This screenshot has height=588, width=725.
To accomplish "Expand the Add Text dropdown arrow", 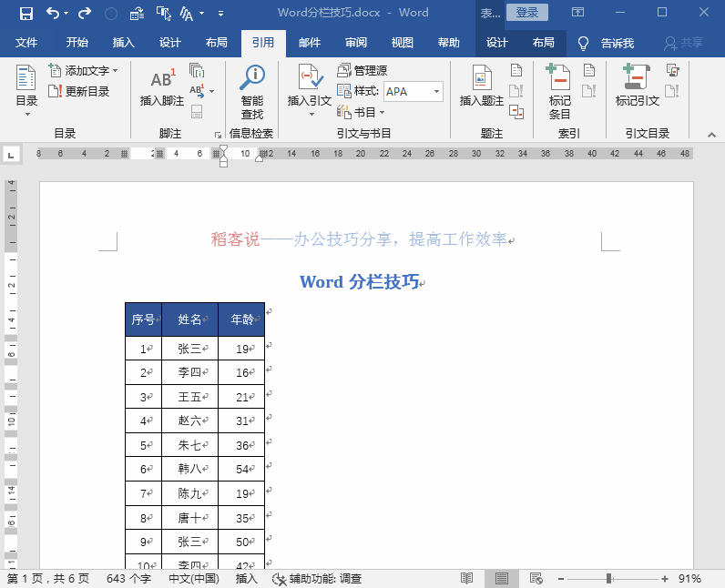I will point(115,71).
